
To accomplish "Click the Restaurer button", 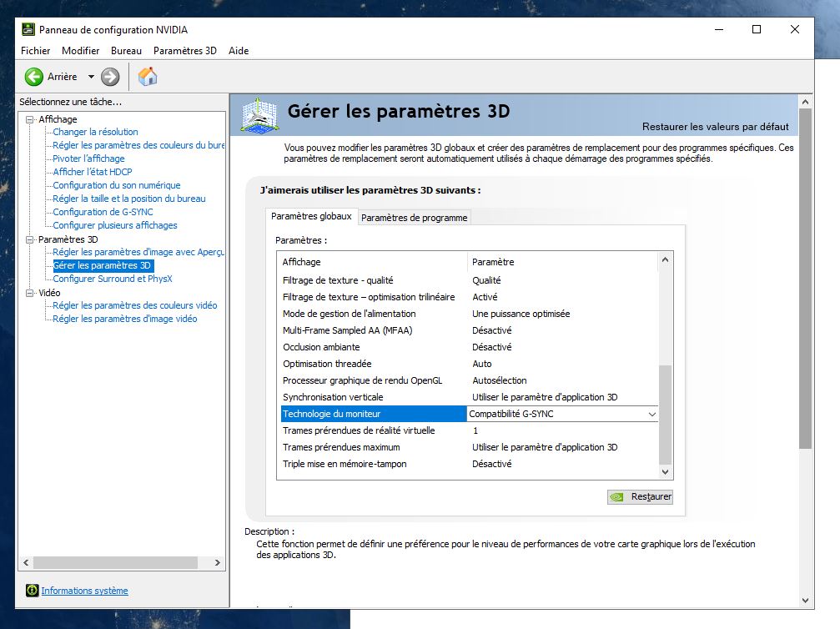I will pos(640,496).
